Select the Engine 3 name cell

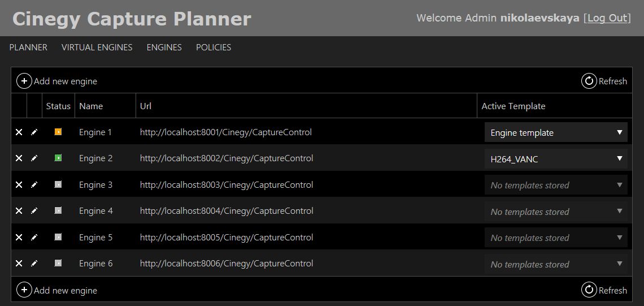pyautogui.click(x=95, y=184)
